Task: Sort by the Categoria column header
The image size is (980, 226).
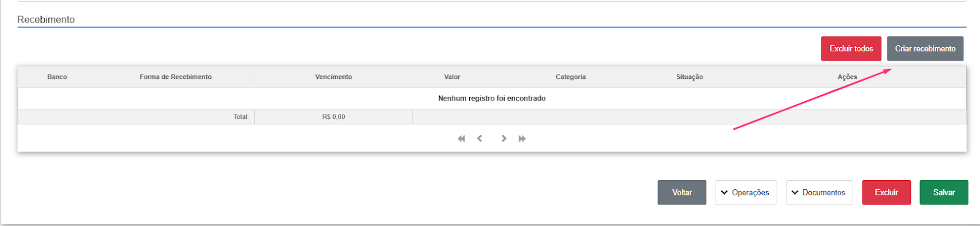Action: click(571, 77)
